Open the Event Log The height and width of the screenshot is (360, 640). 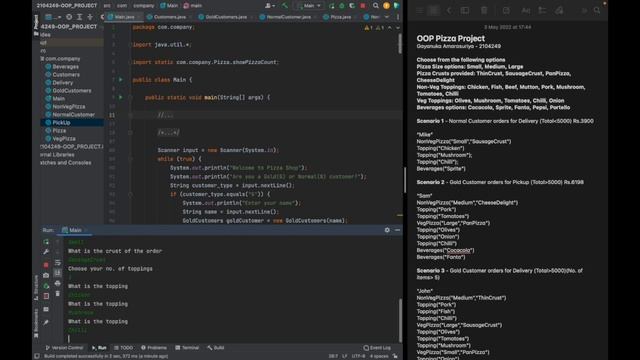click(x=377, y=348)
